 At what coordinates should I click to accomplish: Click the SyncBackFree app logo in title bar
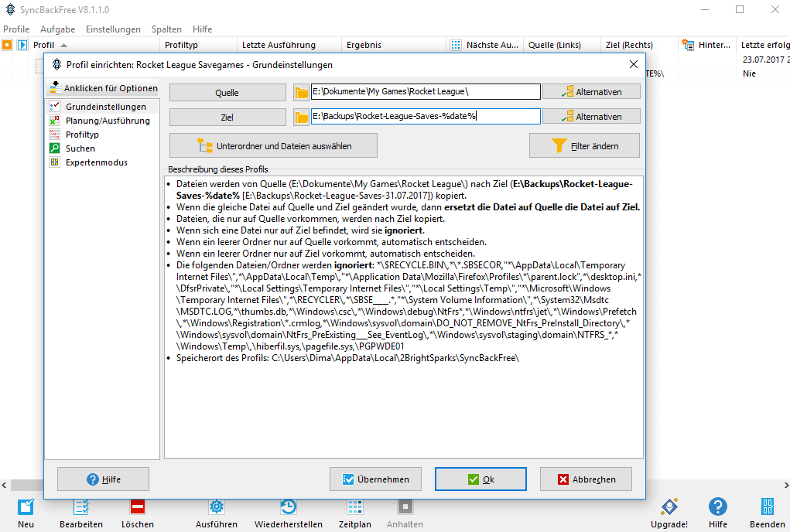(10, 9)
